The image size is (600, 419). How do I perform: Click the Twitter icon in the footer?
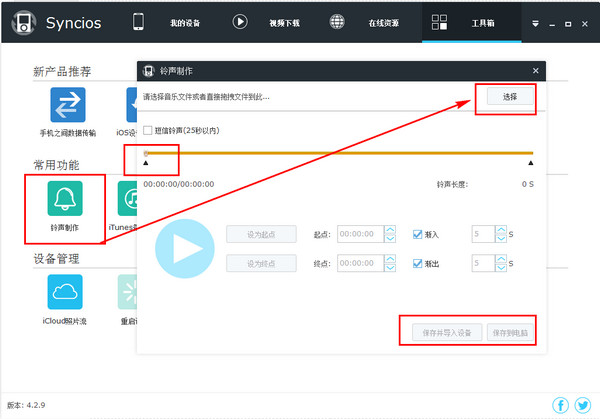point(582,405)
